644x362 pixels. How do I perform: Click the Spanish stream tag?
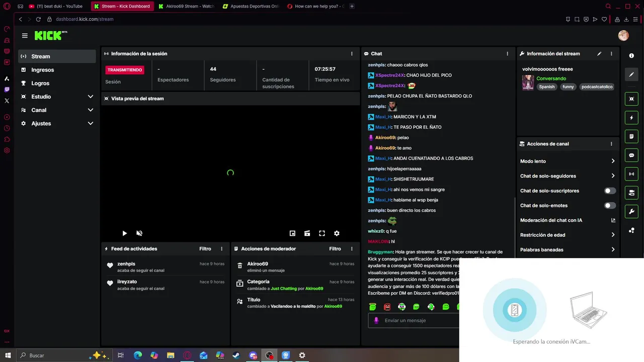click(x=547, y=86)
